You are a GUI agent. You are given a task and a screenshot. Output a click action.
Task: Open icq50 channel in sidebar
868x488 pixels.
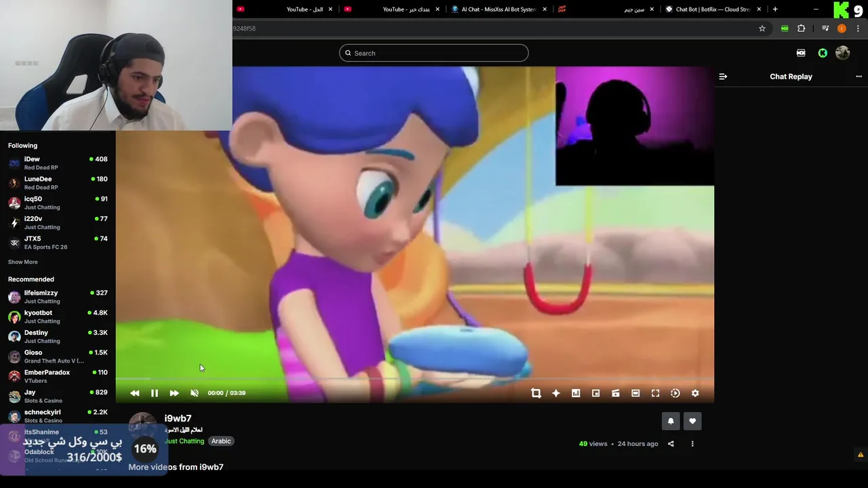[x=58, y=203]
